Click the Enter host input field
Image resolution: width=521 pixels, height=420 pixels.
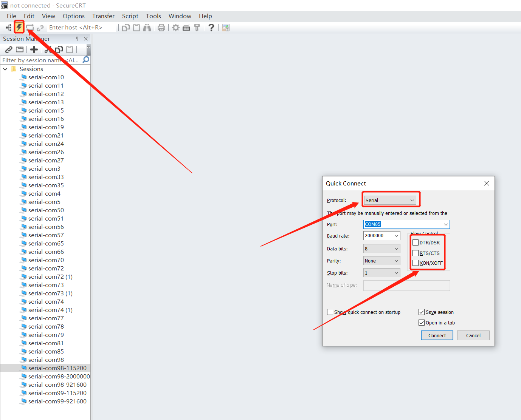tap(81, 28)
